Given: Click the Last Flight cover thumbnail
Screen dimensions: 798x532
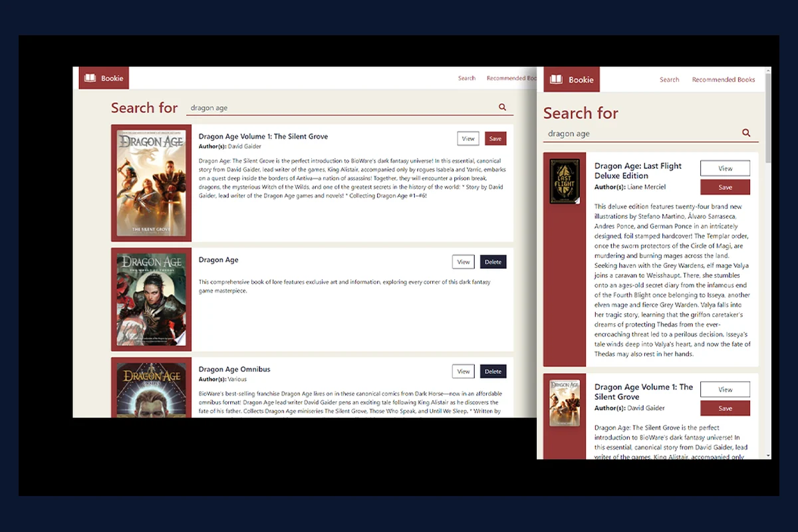Looking at the screenshot, I should coord(565,181).
